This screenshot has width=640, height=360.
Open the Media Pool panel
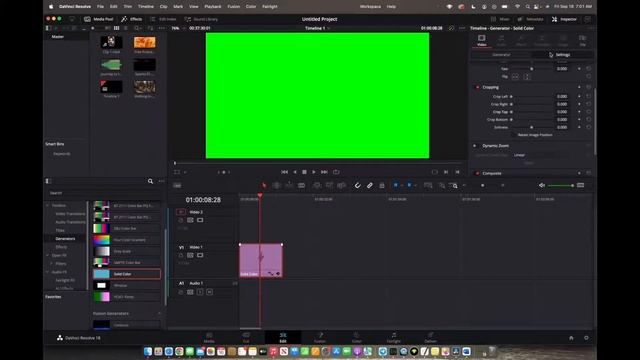click(x=98, y=19)
